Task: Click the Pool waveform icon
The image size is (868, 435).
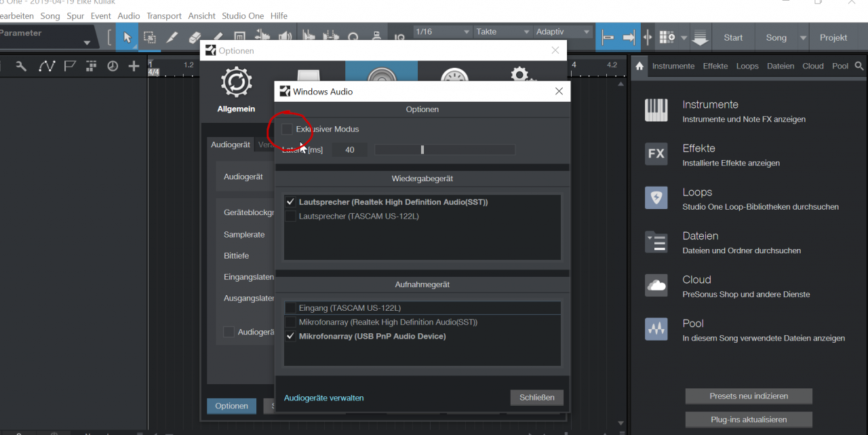Action: click(x=656, y=329)
